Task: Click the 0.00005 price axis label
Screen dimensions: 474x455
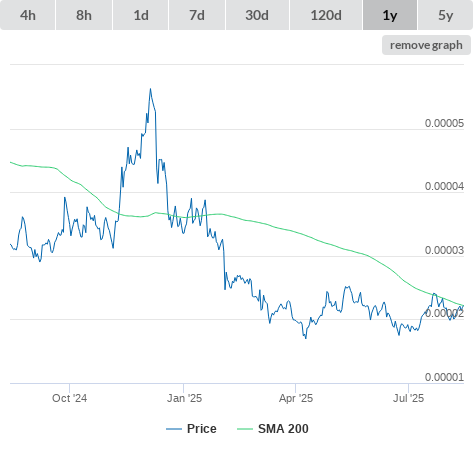Action: point(444,123)
